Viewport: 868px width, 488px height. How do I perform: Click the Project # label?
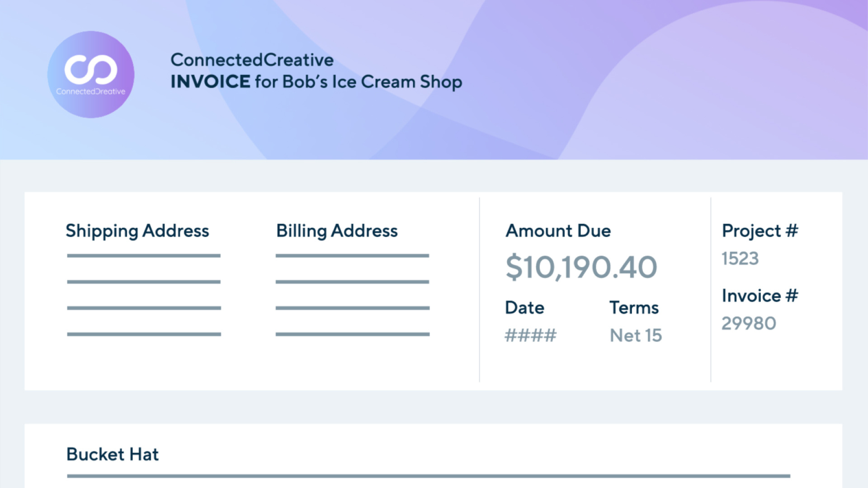(759, 231)
